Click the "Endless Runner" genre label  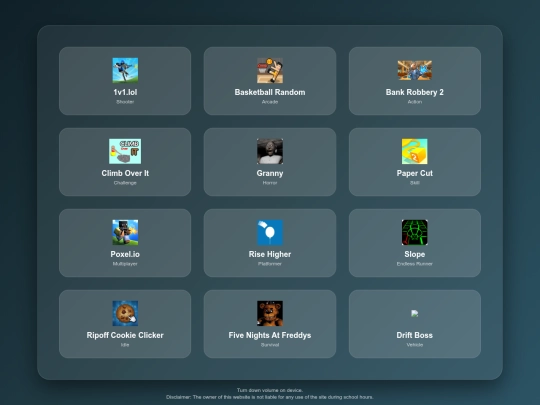pos(415,264)
